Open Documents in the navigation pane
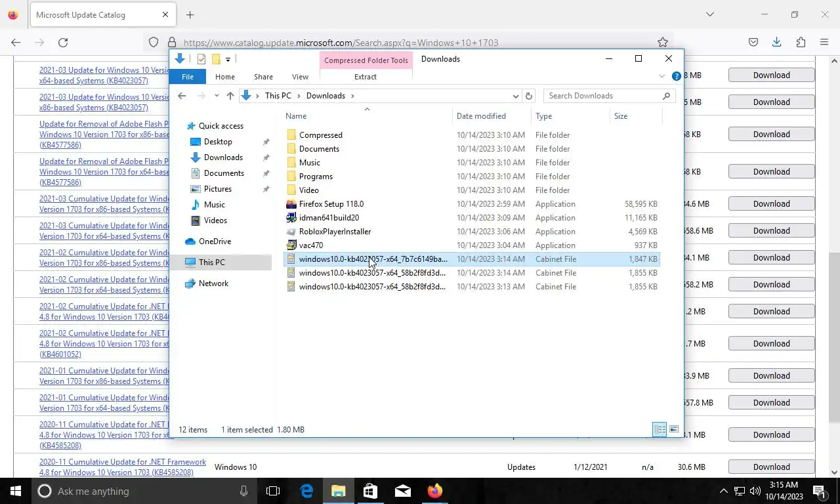The height and width of the screenshot is (504, 840). point(224,173)
